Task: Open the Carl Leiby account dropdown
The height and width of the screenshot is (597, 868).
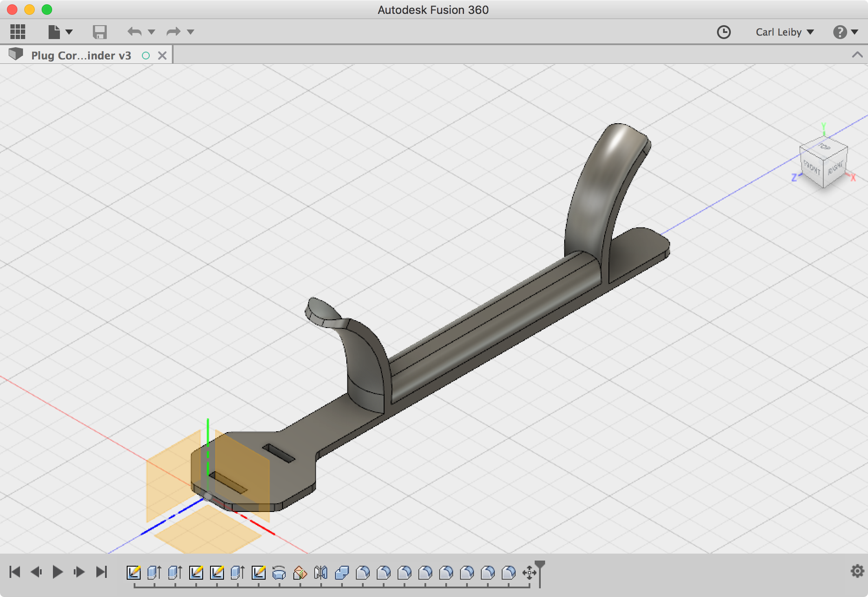Action: coord(811,32)
